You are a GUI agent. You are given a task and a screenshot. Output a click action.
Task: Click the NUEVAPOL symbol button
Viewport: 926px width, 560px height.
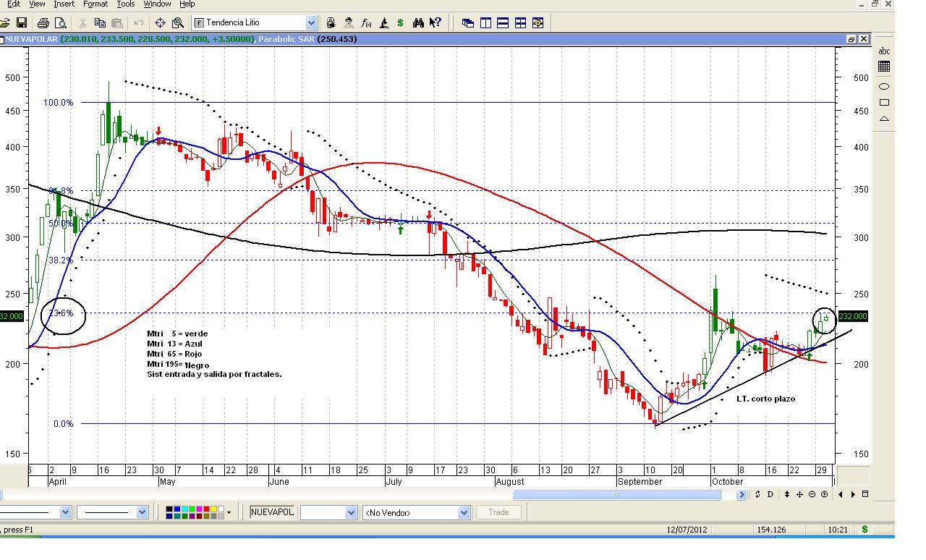(x=272, y=512)
